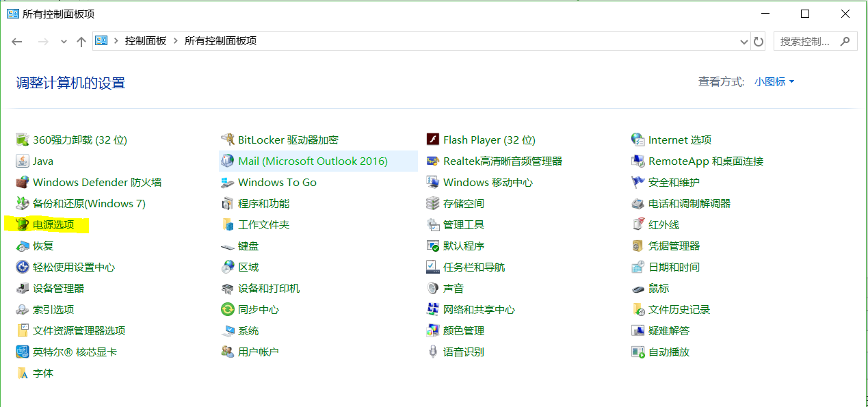Image resolution: width=868 pixels, height=407 pixels.
Task: Click the Windows To Go icon
Action: tap(228, 182)
